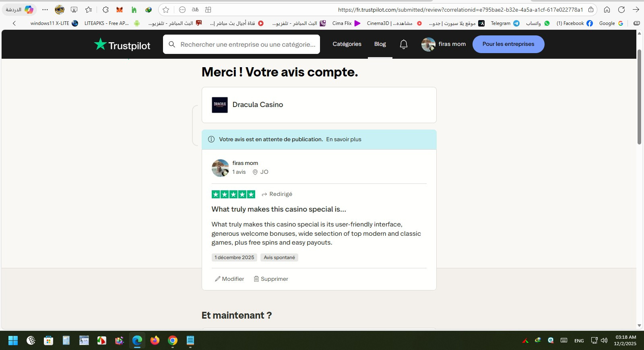Go to the browser home page

(607, 10)
